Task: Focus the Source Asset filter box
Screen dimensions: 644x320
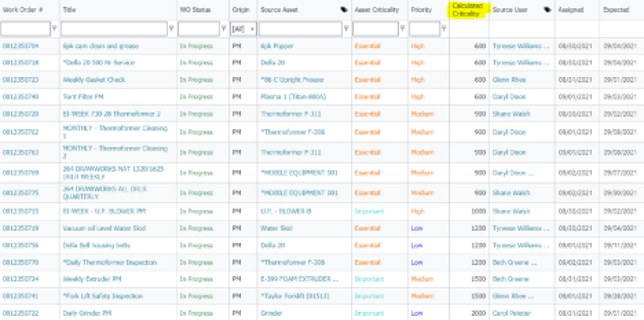Action: click(300, 29)
